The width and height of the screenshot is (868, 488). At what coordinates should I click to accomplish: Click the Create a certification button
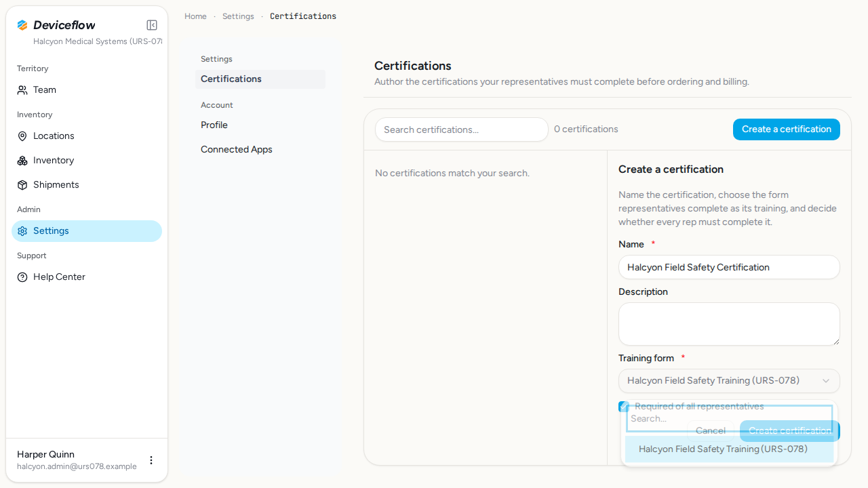(x=787, y=129)
